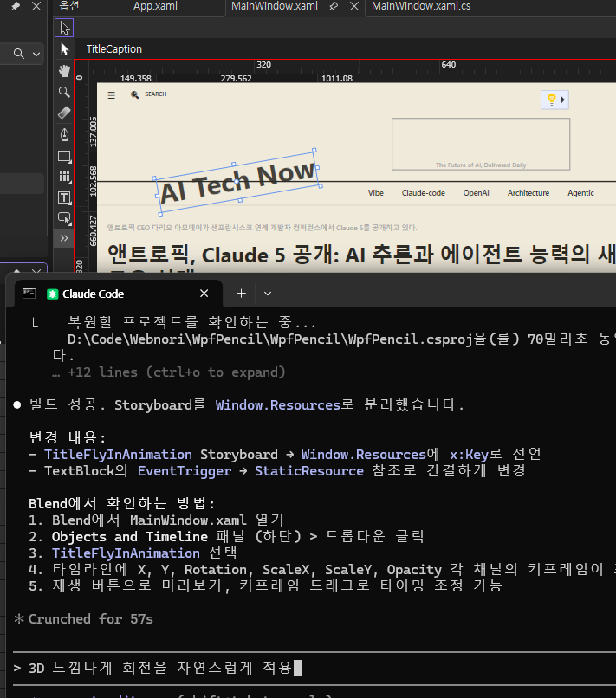Add a new terminal tab

(x=242, y=294)
